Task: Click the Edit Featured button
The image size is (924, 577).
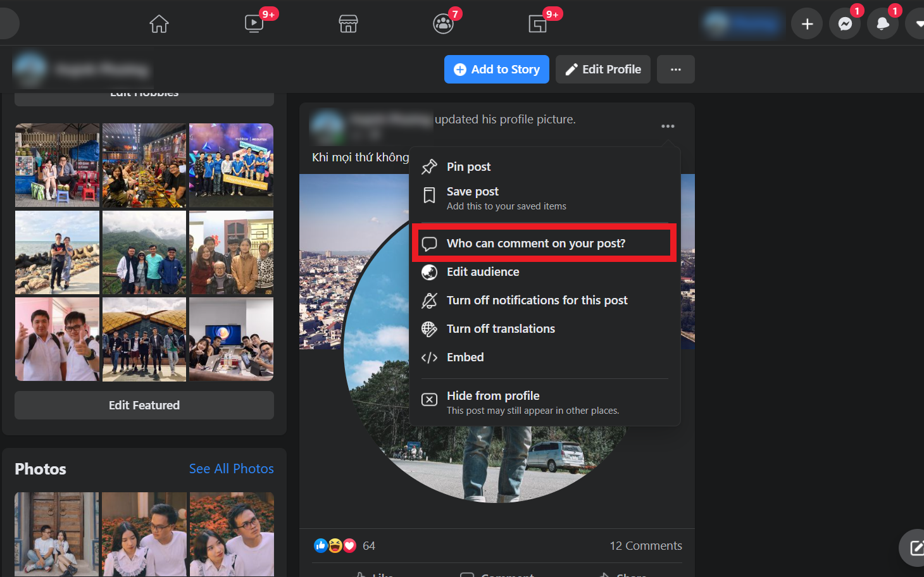Action: tap(144, 406)
